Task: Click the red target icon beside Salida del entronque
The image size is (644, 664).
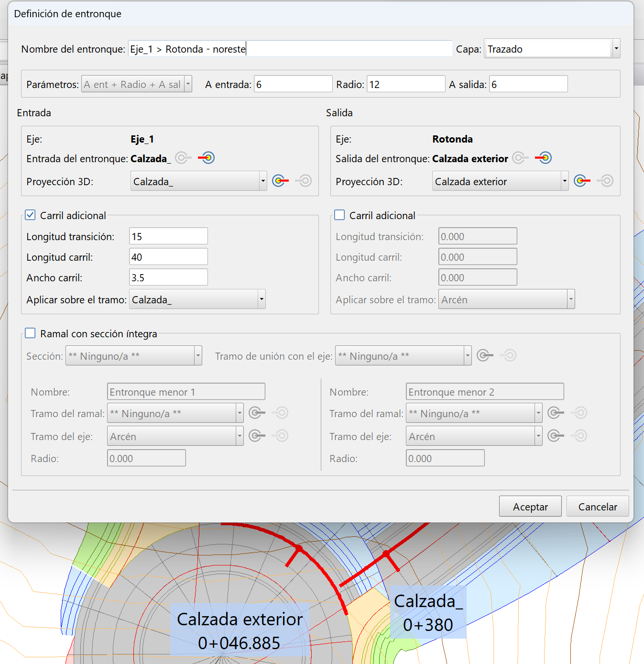Action: [x=544, y=158]
